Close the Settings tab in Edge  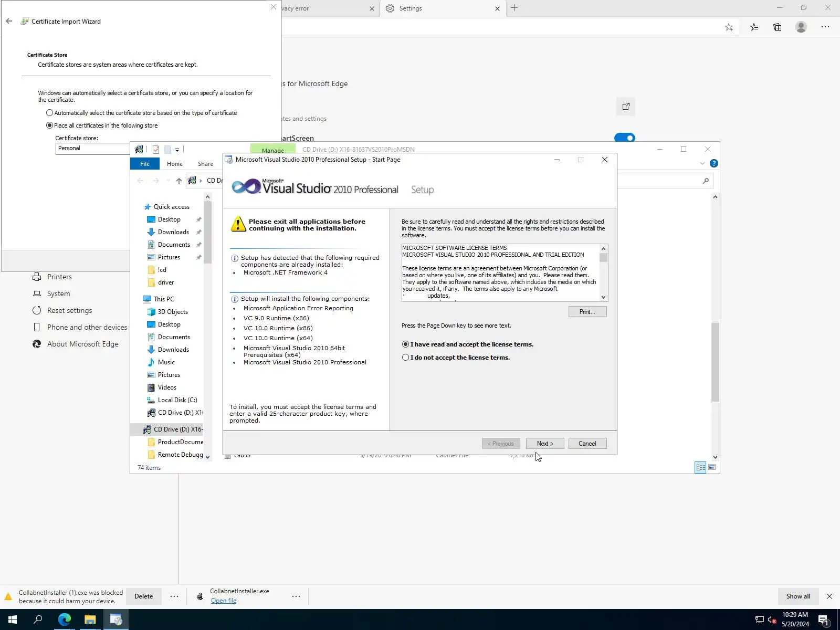click(x=497, y=8)
